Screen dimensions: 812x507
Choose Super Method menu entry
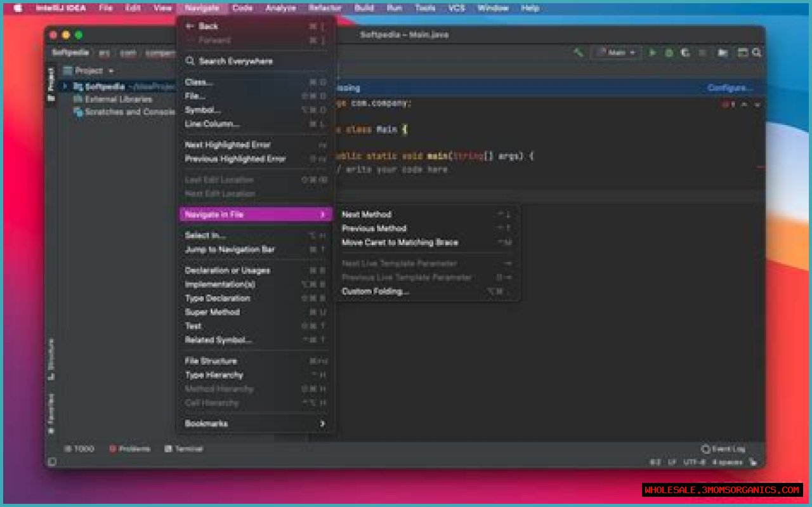pos(256,312)
